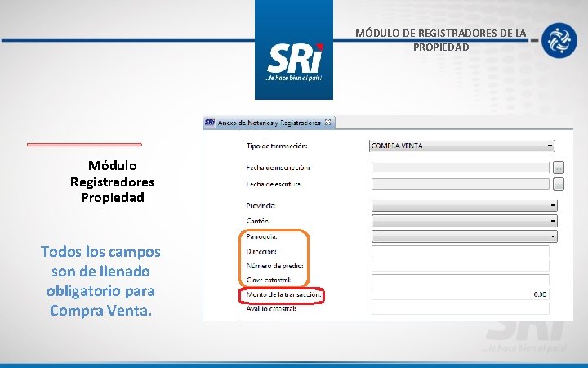Select the Anexo de Notarios y Registradores tab

point(269,123)
